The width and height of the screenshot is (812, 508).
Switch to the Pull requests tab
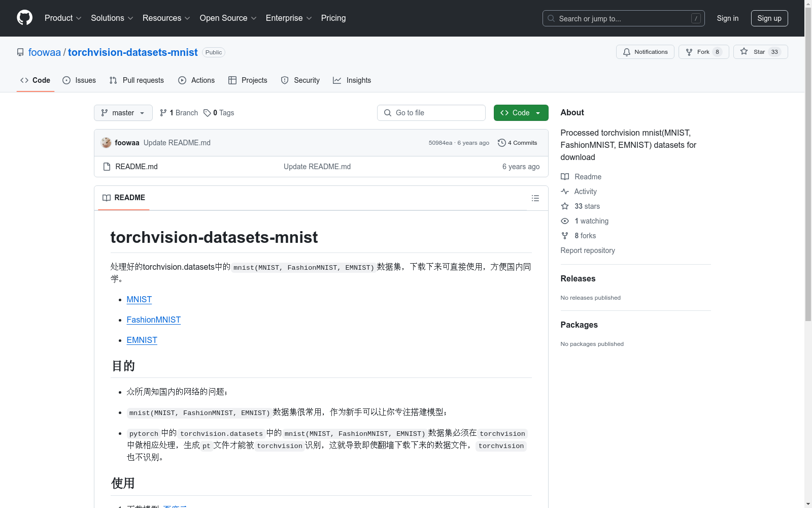[x=137, y=80]
